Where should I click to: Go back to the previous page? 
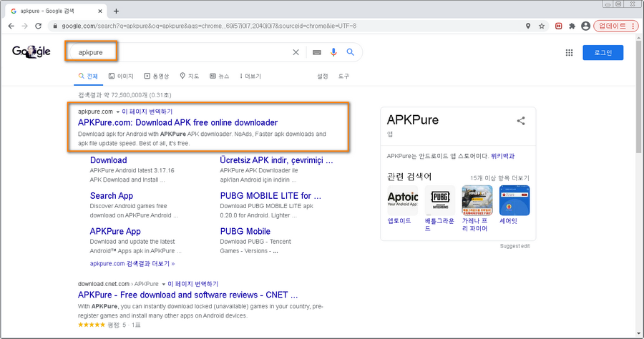[x=11, y=26]
